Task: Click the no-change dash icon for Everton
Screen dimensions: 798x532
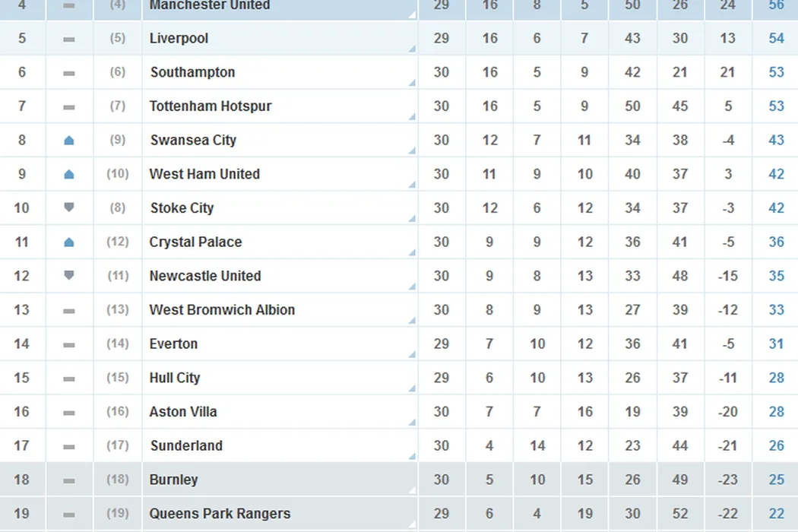Action: tap(69, 344)
